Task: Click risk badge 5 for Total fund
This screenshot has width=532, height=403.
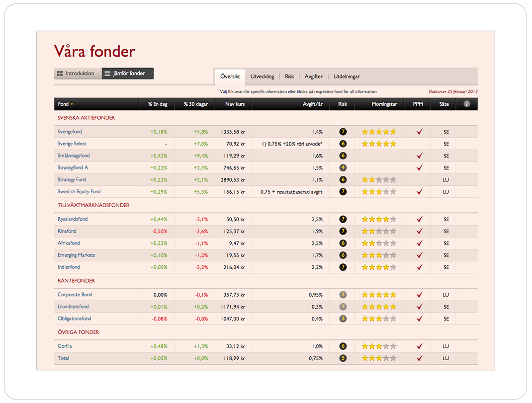Action: [x=343, y=358]
